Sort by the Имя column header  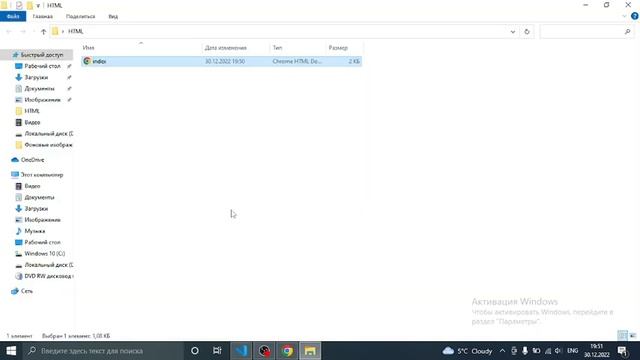click(x=141, y=48)
